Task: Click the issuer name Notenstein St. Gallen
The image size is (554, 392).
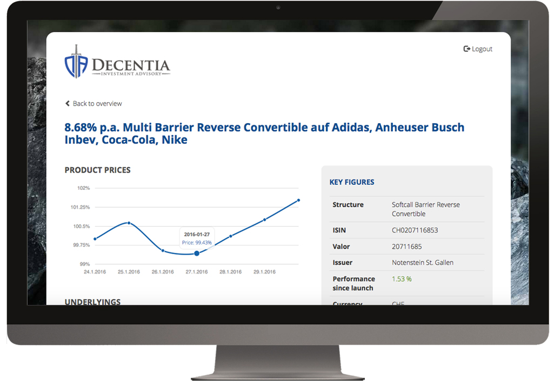Action: coord(422,263)
